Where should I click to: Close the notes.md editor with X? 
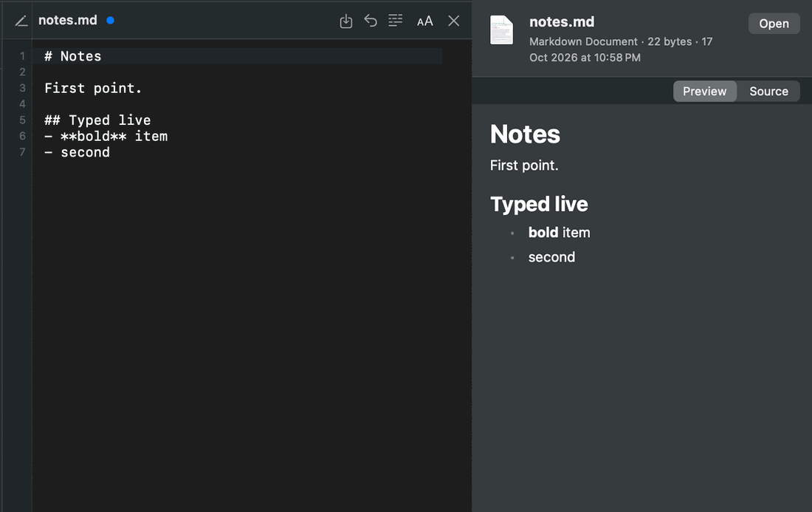pos(454,21)
